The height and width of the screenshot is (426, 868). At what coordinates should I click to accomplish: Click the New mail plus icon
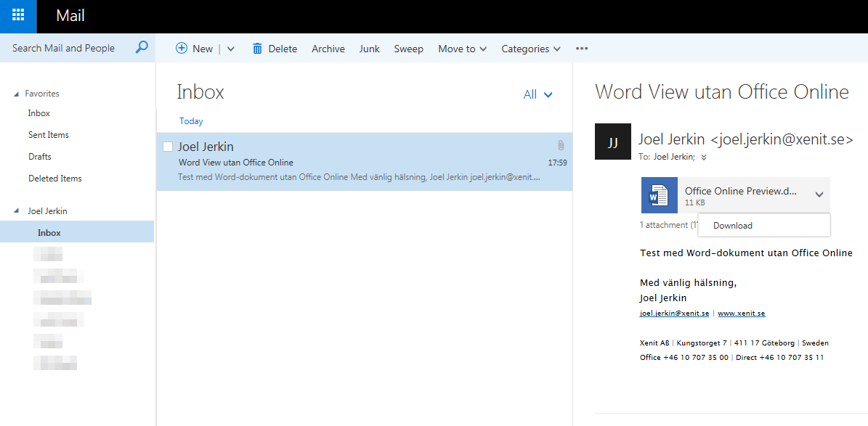coord(182,48)
